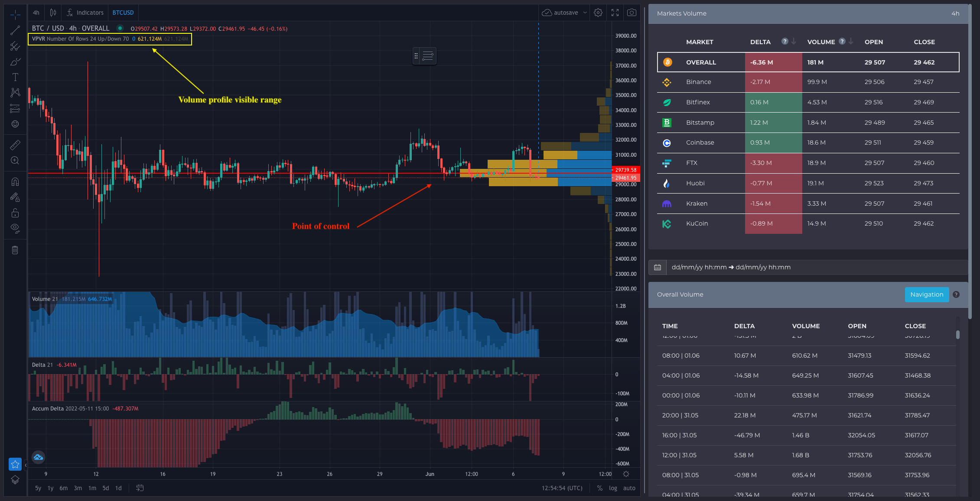This screenshot has width=980, height=501.
Task: Open the Indicators menu
Action: tap(85, 13)
